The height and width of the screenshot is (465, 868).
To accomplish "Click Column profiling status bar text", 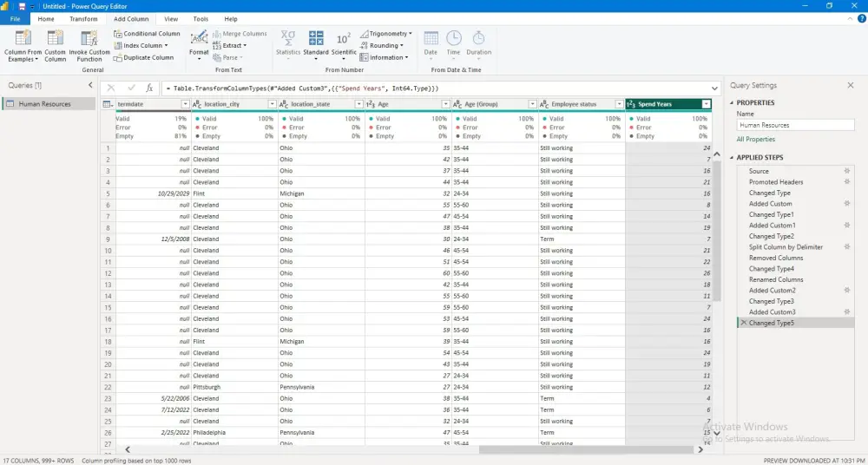I will 136,461.
